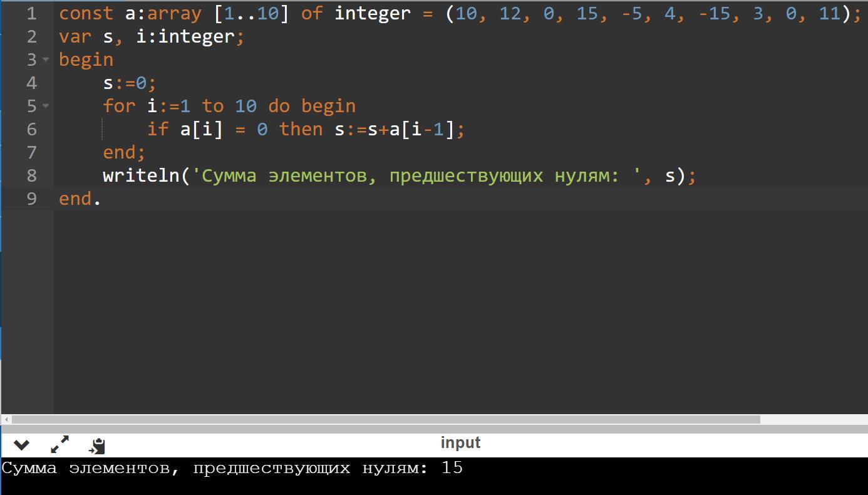Click the word 'array' on line 1
Viewport: 868px width, 495px height.
point(174,13)
